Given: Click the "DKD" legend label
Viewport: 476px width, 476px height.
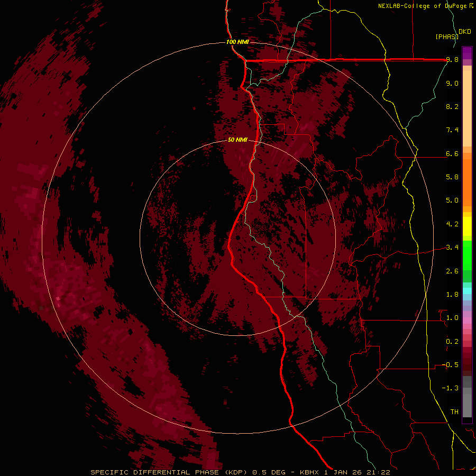Looking at the screenshot, I should pyautogui.click(x=465, y=32).
